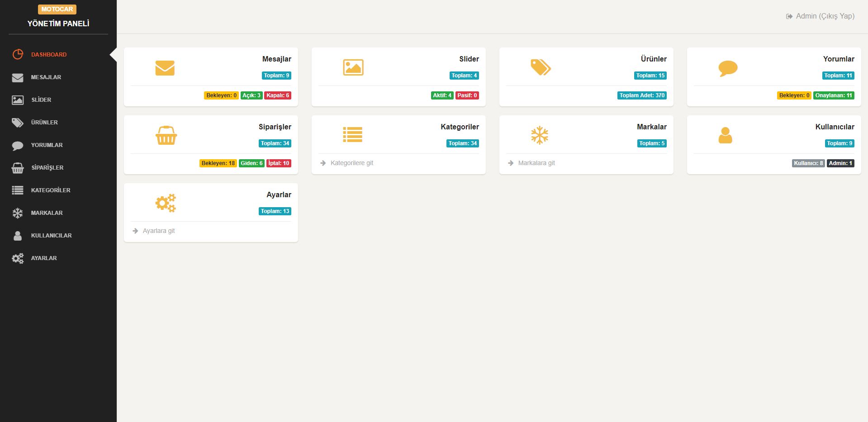868x422 pixels.
Task: Click Admin (Çıkış Yap) logout link
Action: pyautogui.click(x=825, y=16)
